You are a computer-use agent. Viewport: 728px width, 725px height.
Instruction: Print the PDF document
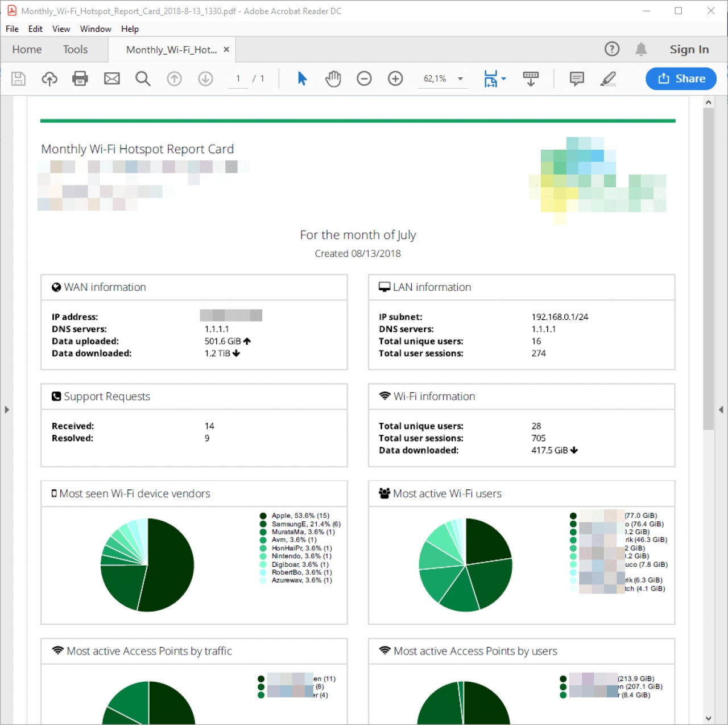(x=80, y=79)
